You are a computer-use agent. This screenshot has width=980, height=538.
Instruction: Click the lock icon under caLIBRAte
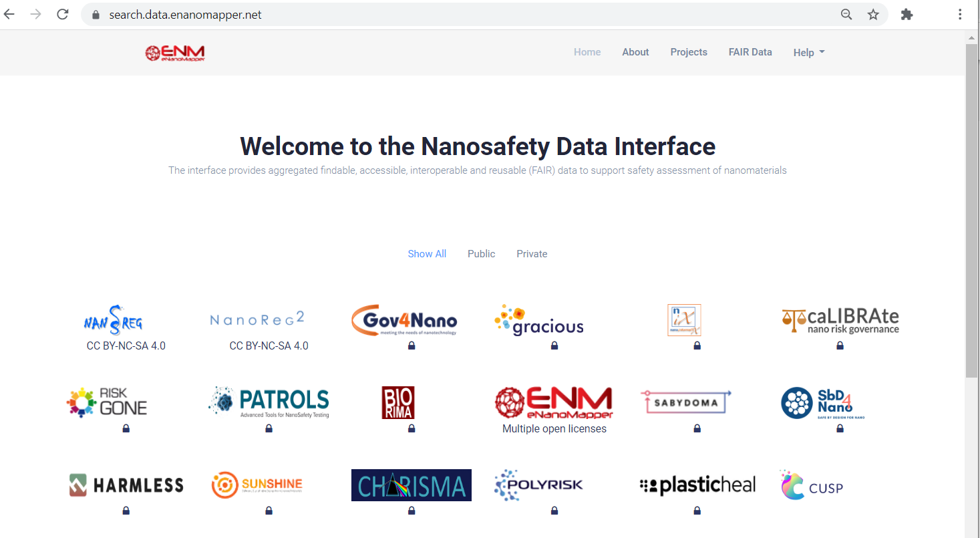tap(840, 346)
